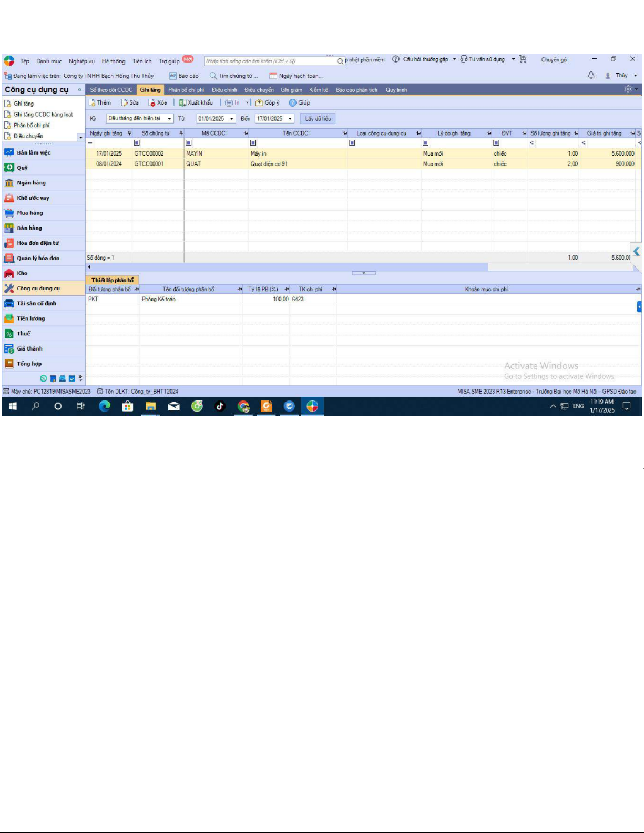
Task: Click the Thêm (Add) toolbar icon
Action: point(92,103)
